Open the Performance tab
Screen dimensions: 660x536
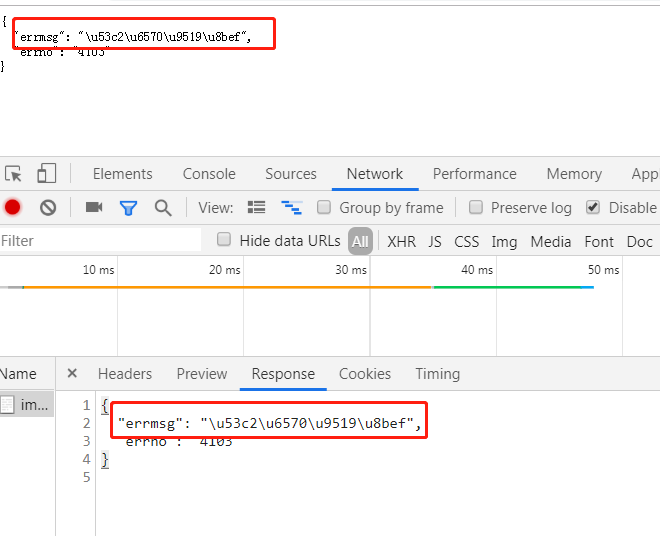[x=474, y=174]
